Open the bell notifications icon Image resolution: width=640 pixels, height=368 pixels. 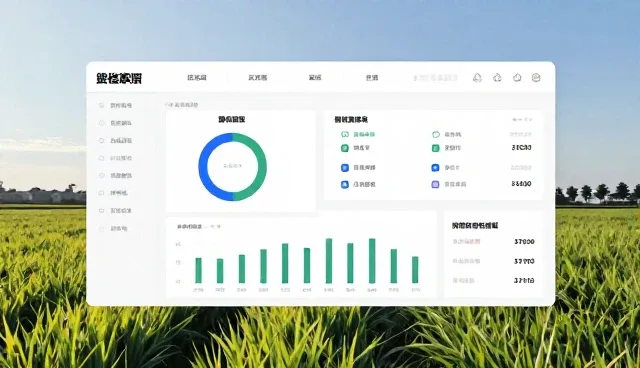[x=477, y=78]
